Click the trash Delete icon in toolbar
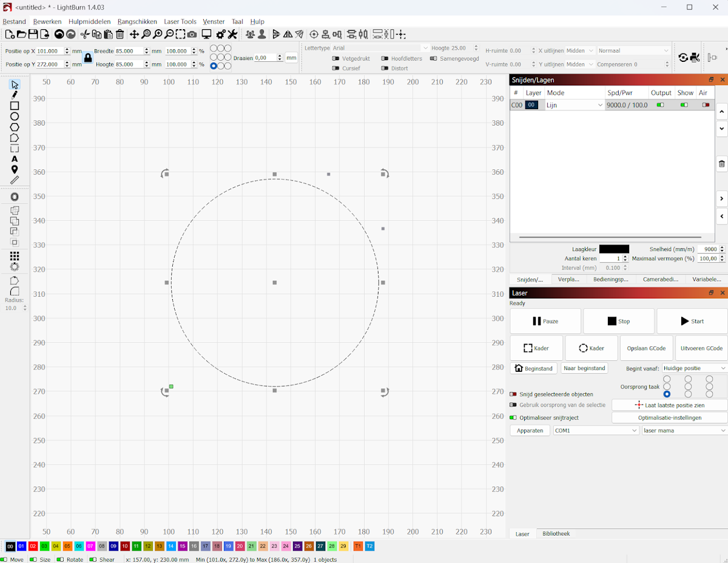Viewport: 728px width, 563px height. pos(120,35)
